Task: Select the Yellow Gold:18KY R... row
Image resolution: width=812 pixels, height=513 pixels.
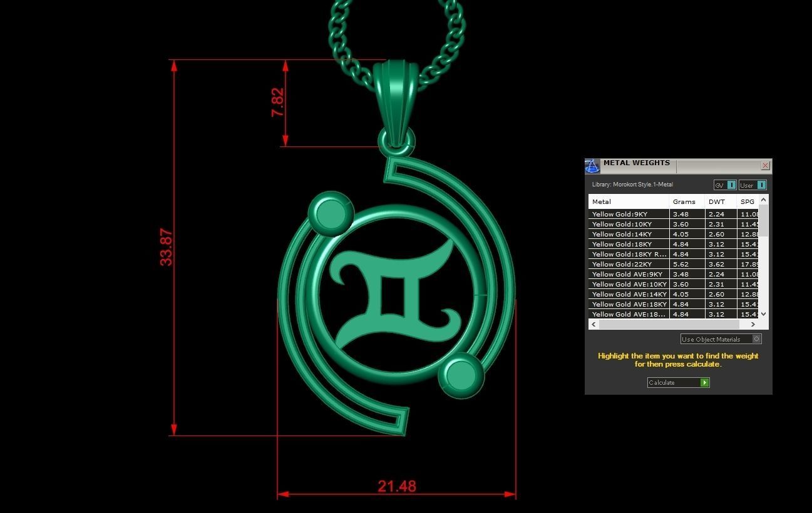Action: coord(673,254)
